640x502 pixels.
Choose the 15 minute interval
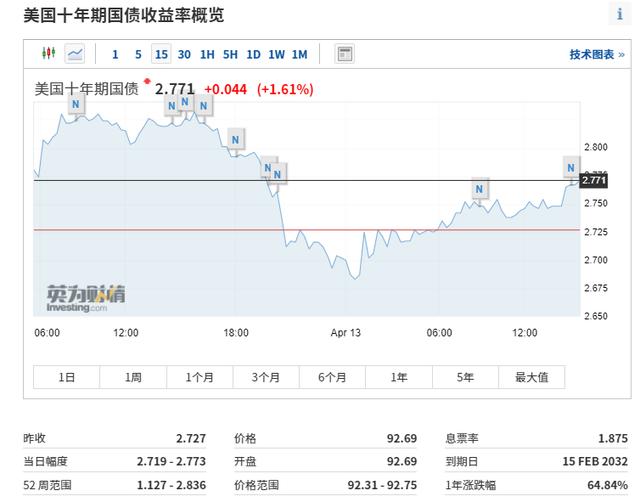tap(161, 54)
